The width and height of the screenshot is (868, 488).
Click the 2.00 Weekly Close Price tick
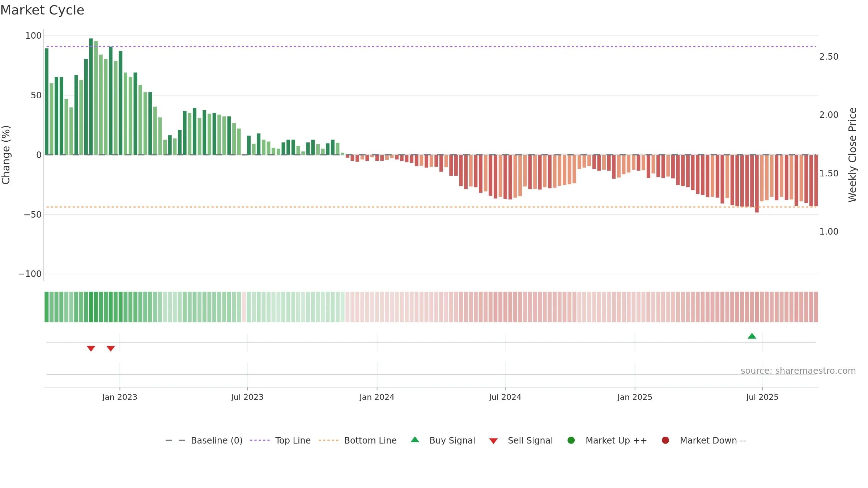tap(829, 115)
